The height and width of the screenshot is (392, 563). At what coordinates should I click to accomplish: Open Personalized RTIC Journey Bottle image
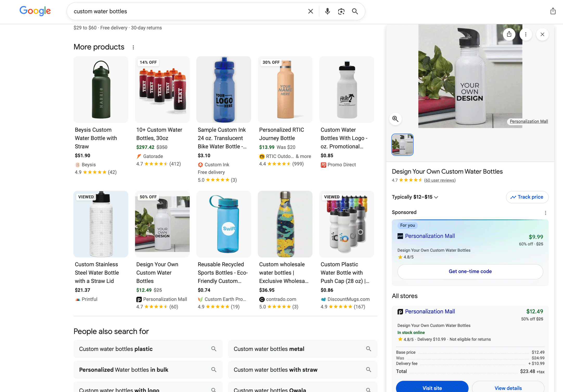[x=285, y=89]
